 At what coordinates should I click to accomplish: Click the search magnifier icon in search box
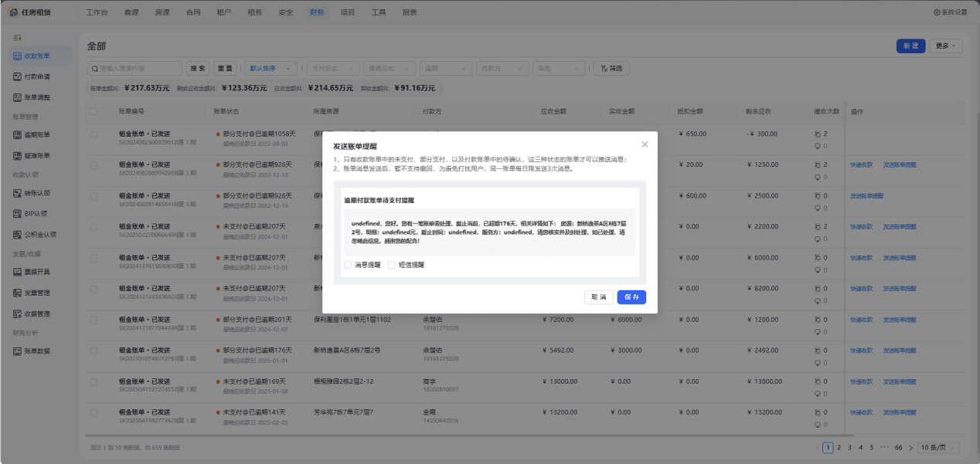coord(94,68)
